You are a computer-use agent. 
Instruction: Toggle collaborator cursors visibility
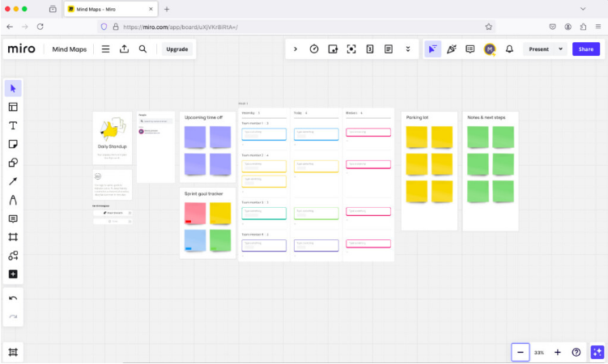click(x=432, y=49)
